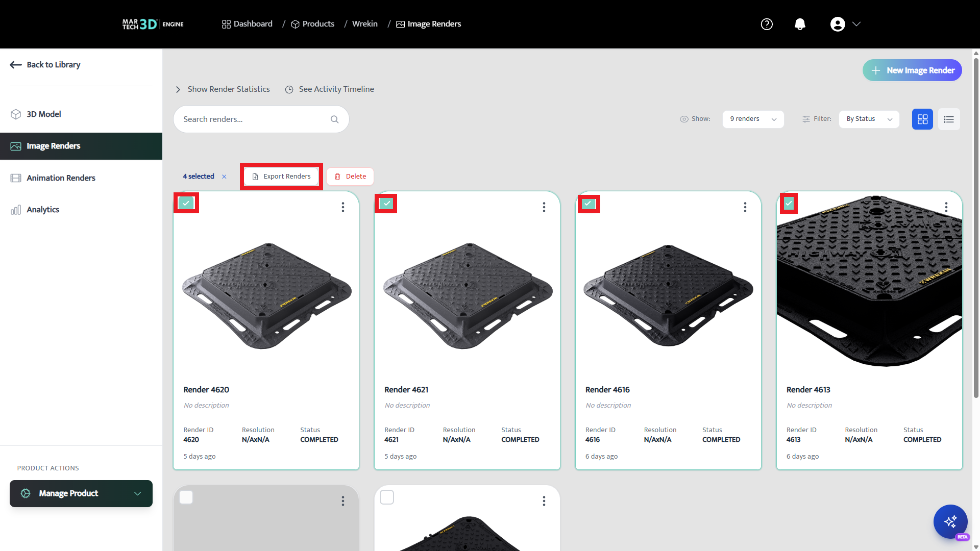Image resolution: width=980 pixels, height=551 pixels.
Task: Open the options menu for Render 4613
Action: pyautogui.click(x=946, y=207)
